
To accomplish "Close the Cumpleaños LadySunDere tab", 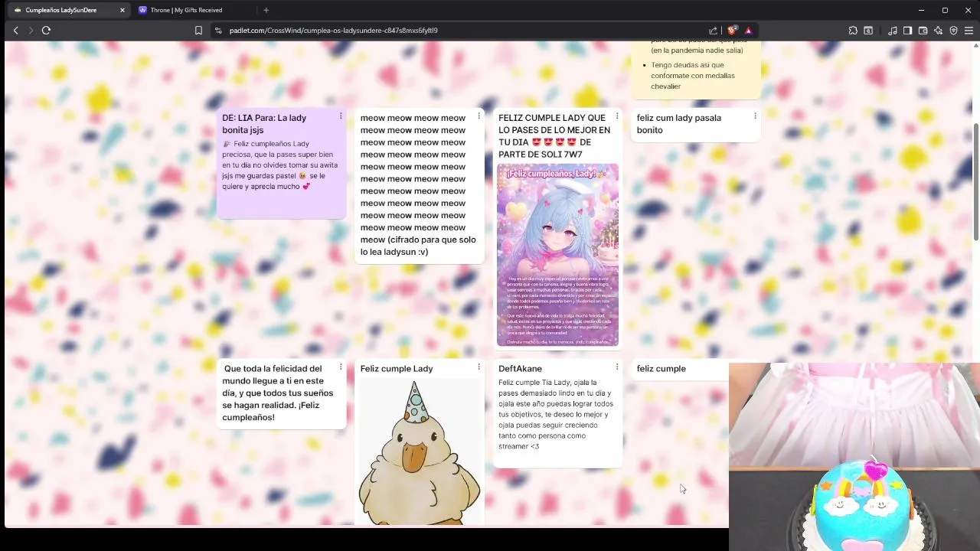I will [x=122, y=10].
